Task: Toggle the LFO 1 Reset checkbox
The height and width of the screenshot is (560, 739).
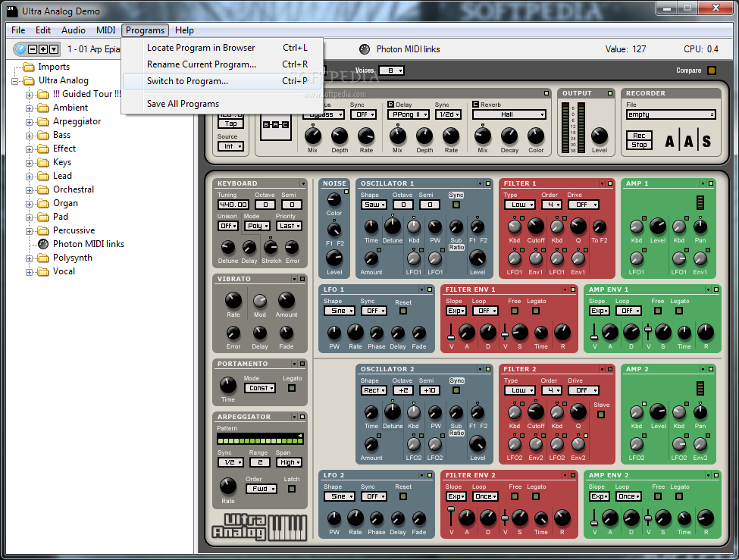Action: (x=403, y=311)
